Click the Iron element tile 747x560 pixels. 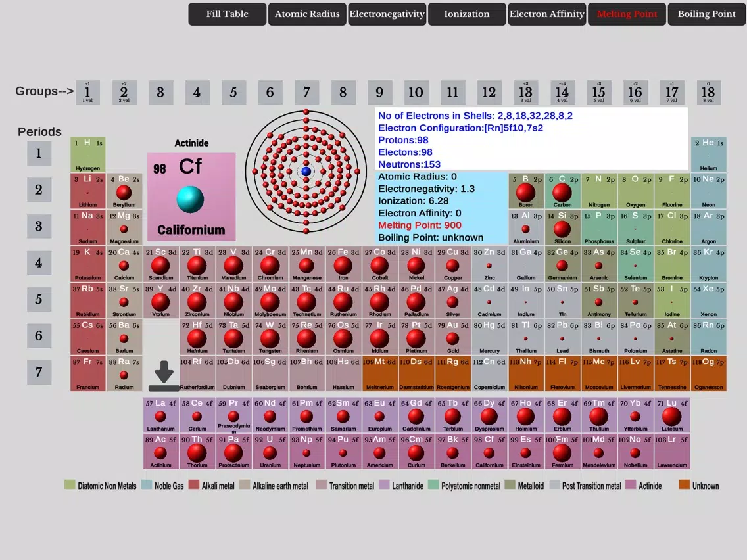343,264
